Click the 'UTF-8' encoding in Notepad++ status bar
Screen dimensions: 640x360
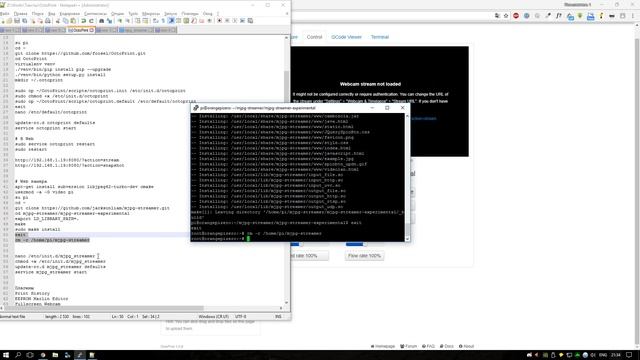click(240, 317)
